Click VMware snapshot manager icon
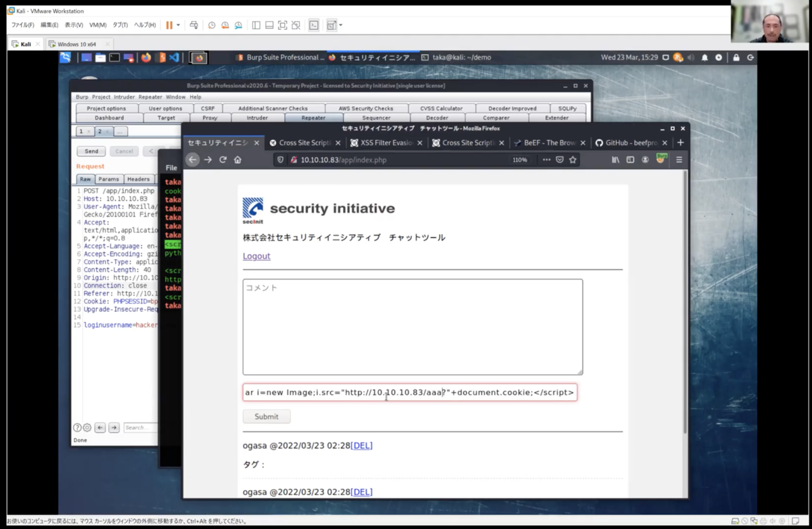The image size is (812, 529). click(x=238, y=25)
